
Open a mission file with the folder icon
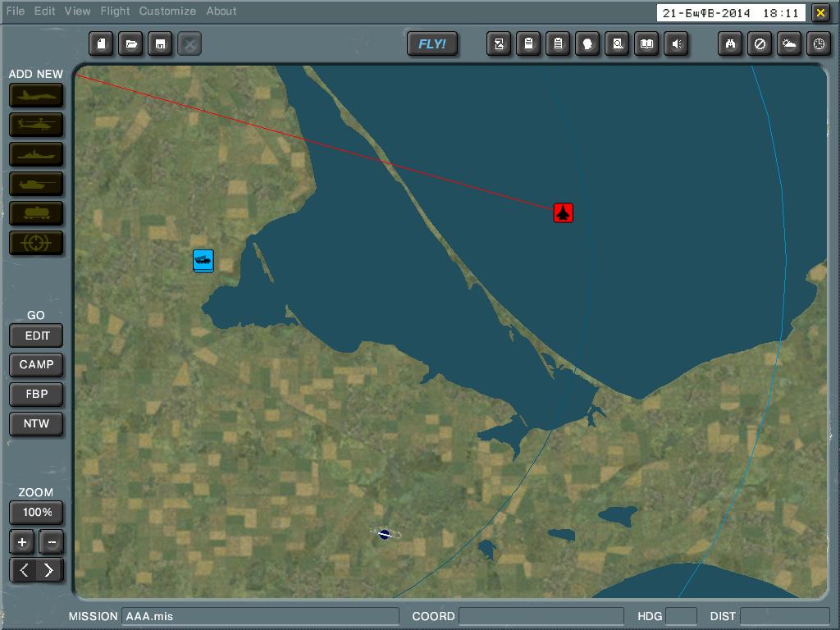click(130, 44)
